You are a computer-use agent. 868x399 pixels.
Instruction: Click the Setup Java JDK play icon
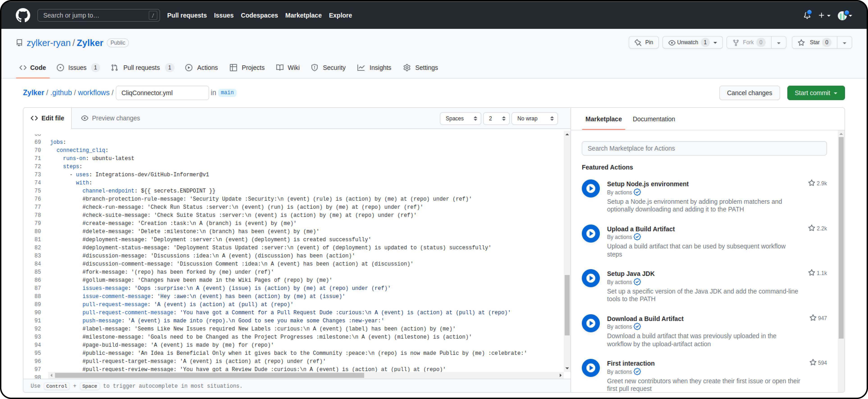(591, 278)
